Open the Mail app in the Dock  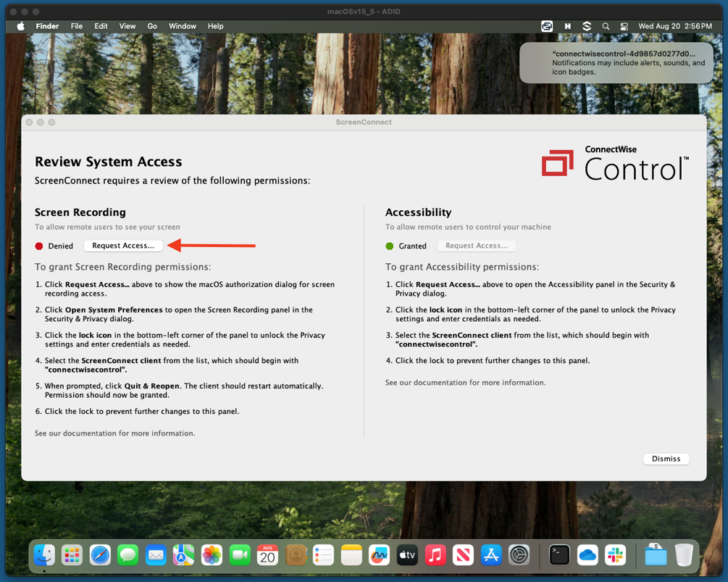(x=156, y=555)
